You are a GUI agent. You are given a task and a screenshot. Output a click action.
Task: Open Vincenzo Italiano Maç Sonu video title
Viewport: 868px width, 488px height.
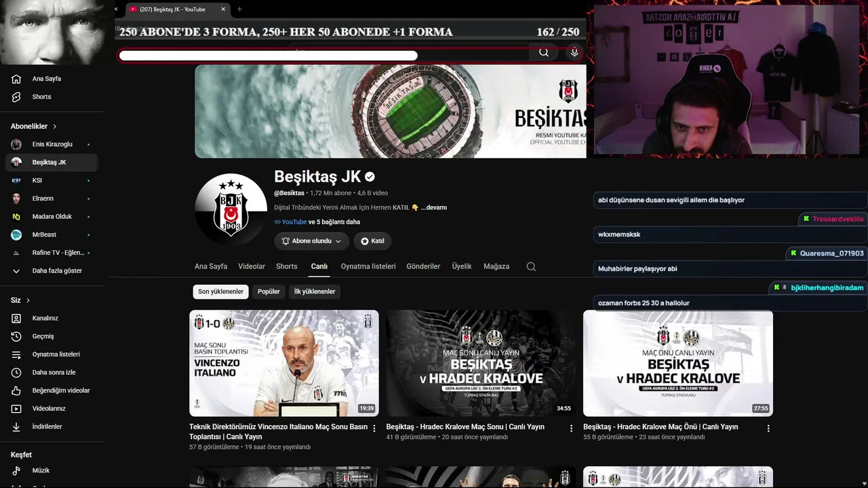point(279,432)
